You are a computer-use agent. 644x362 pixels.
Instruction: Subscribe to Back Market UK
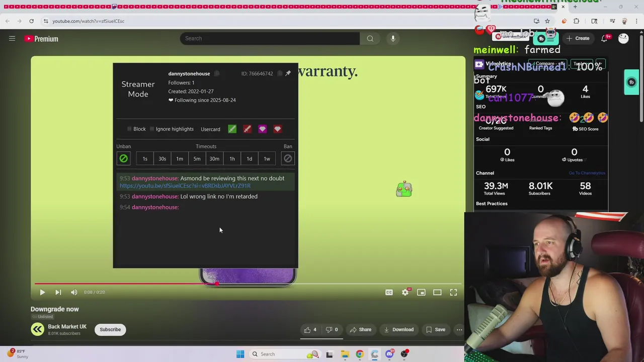[x=110, y=330]
